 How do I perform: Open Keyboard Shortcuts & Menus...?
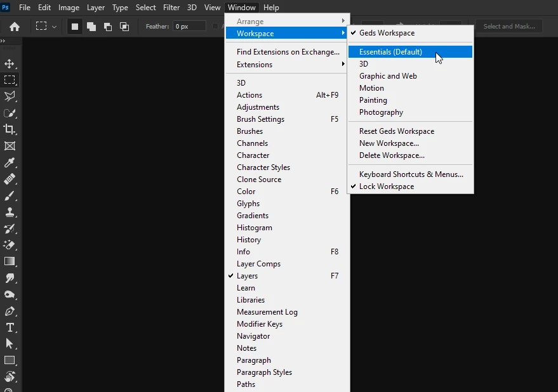[x=410, y=174]
